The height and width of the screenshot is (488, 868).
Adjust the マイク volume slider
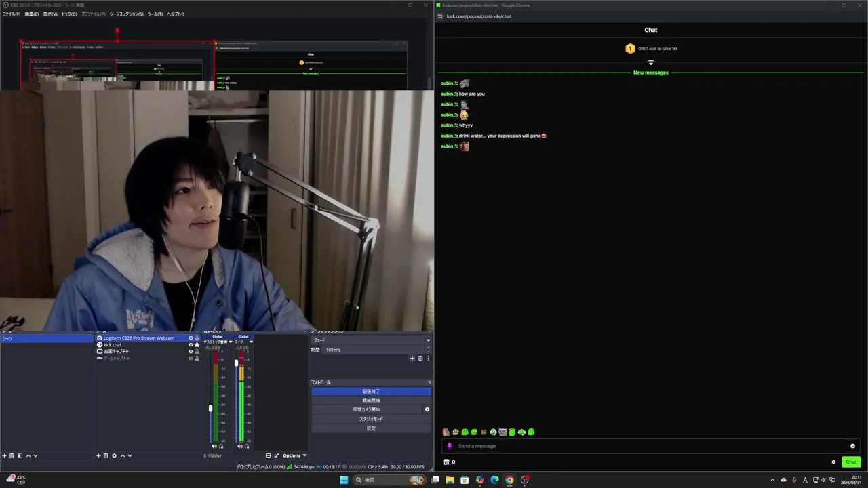point(236,363)
